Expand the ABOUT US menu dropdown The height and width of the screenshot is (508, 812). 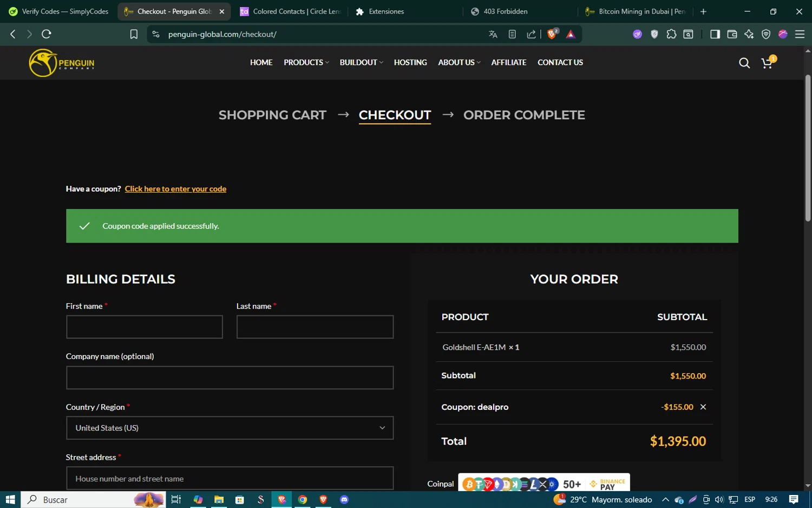[459, 62]
